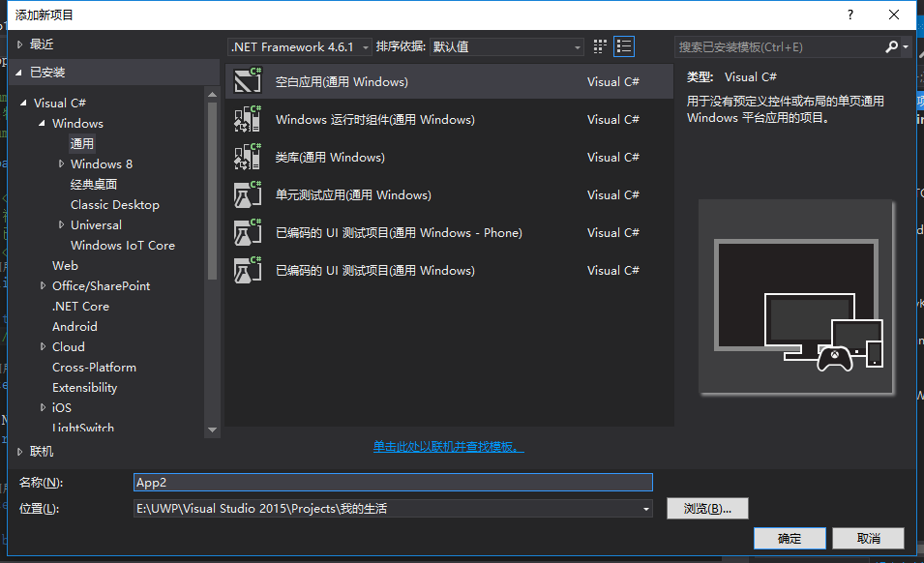Select the .NET Core category
This screenshot has height=563, width=924.
pos(80,307)
